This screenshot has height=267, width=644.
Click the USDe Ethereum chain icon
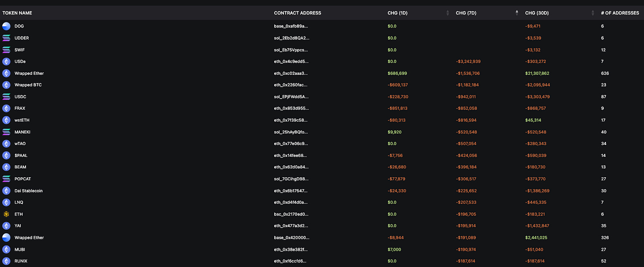click(6, 61)
